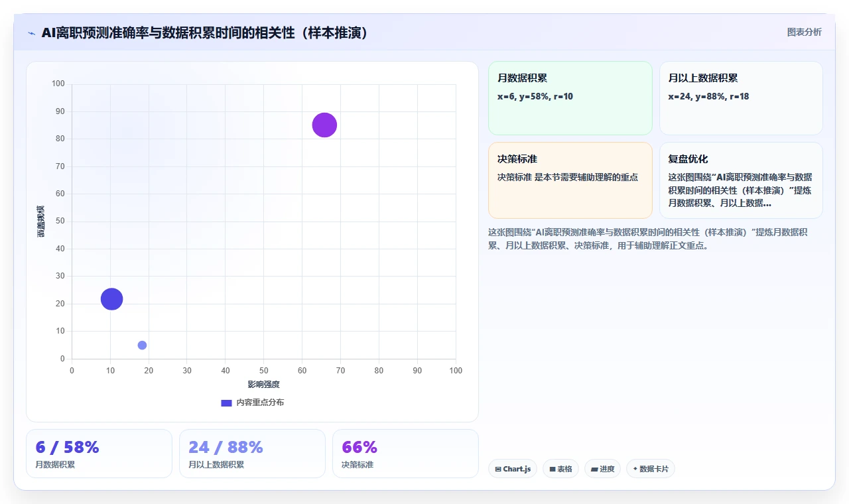The image size is (849, 504).
Task: Click the 6 / 58% stat card
Action: [x=99, y=454]
